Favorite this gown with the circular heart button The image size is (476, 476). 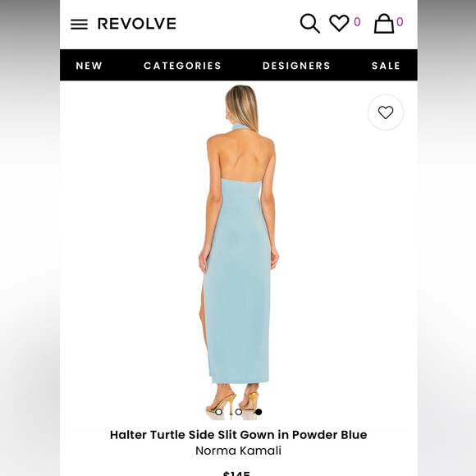pos(386,112)
